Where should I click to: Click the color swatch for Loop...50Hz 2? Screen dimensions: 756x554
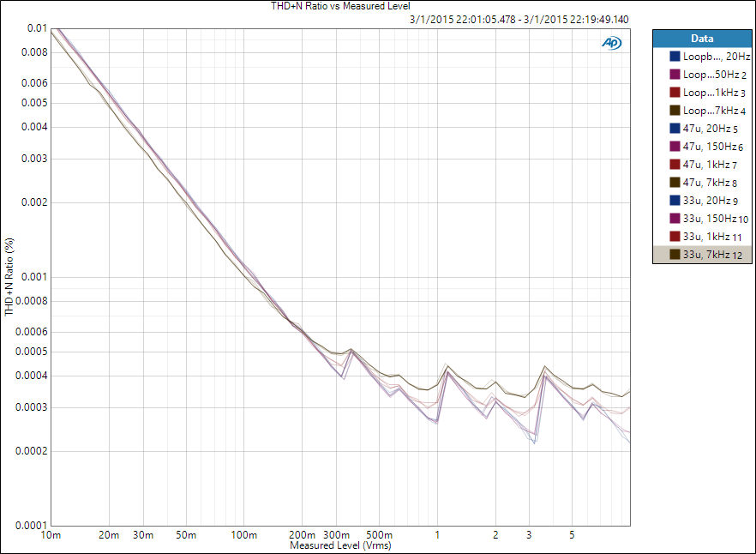tap(675, 75)
